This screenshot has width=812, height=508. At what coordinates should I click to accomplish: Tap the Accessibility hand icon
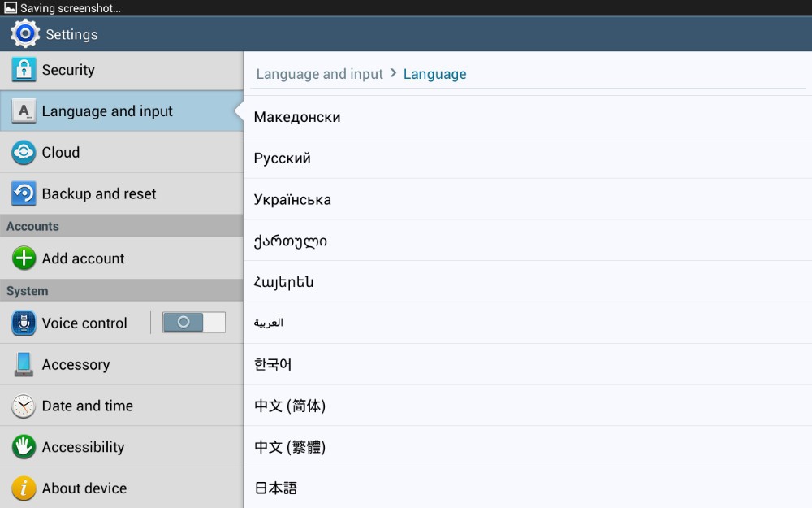point(24,447)
